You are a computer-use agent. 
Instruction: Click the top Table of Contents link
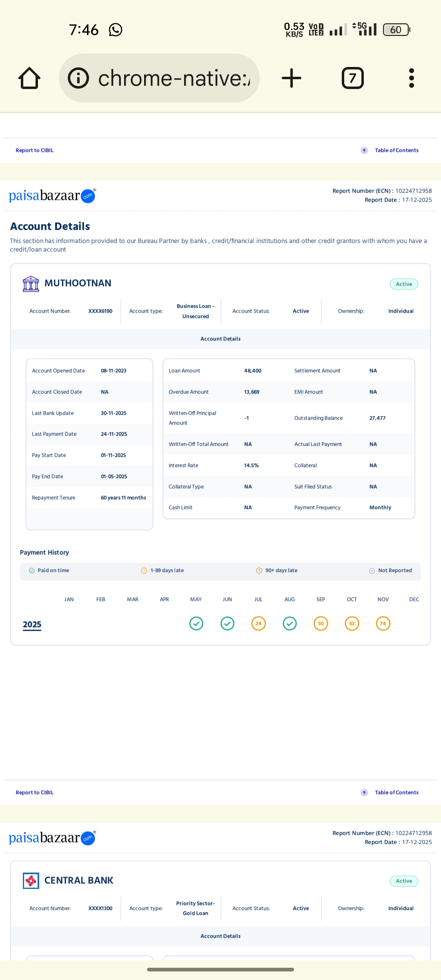tap(396, 150)
